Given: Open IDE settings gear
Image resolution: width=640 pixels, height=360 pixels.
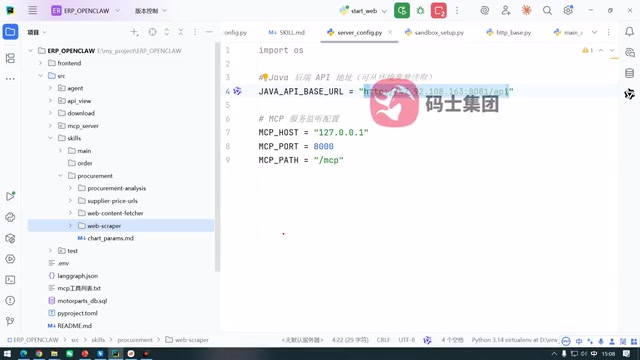Looking at the screenshot, I should (568, 11).
